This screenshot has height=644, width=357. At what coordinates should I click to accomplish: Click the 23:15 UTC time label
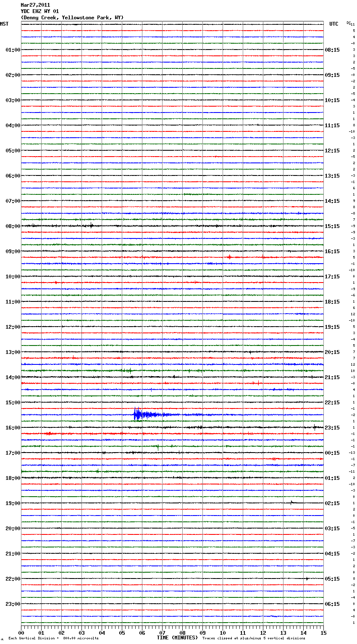point(332,428)
